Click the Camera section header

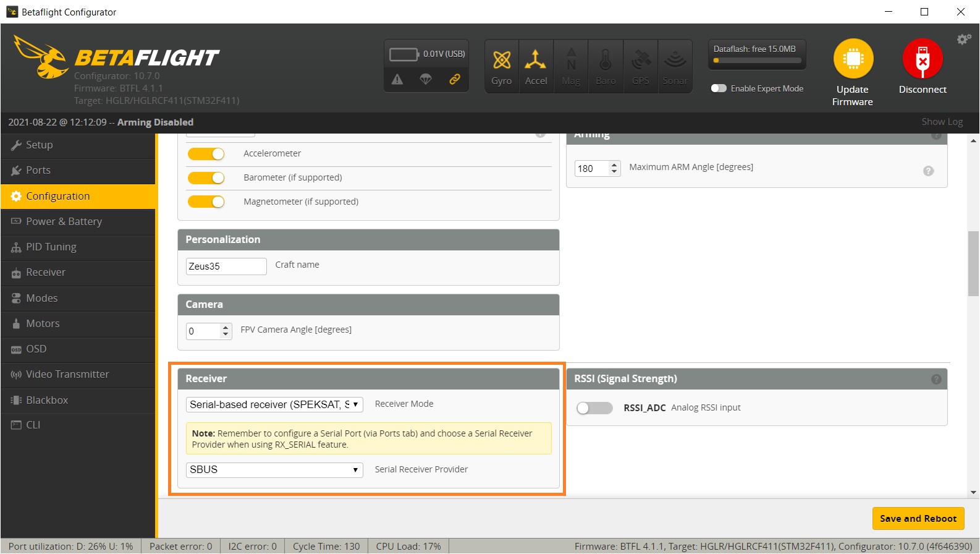click(x=368, y=305)
